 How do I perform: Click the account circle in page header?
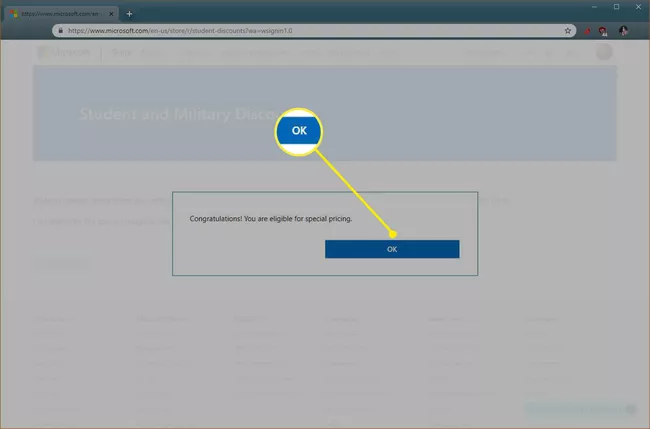(x=604, y=53)
